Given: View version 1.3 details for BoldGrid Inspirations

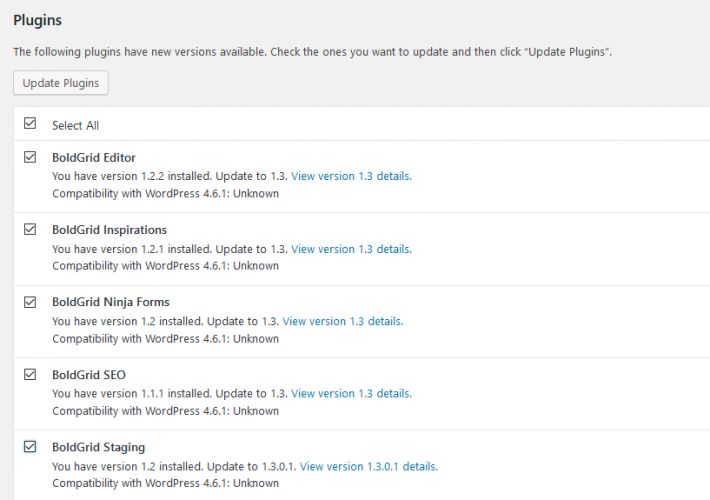Looking at the screenshot, I should pos(350,249).
